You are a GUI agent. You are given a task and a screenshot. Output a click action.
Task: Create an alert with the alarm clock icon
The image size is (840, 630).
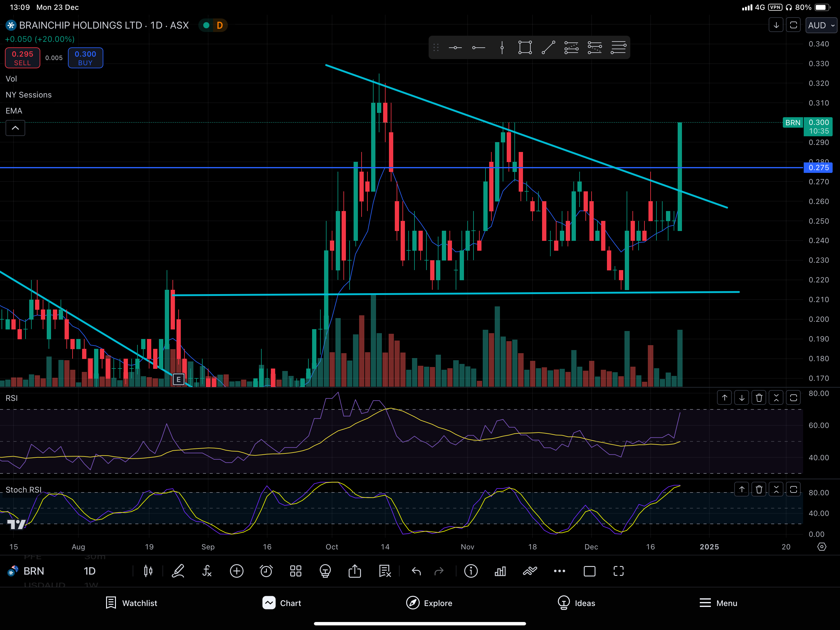coord(266,571)
